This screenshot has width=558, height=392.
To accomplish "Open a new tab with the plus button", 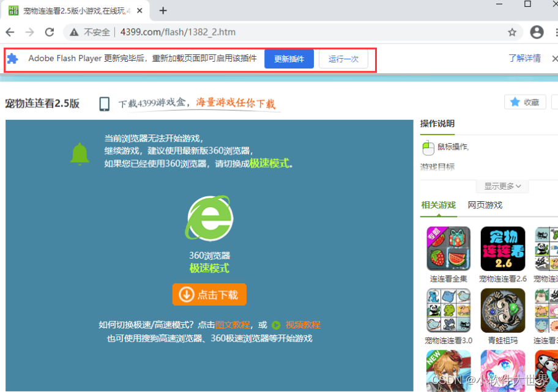I will [x=163, y=10].
